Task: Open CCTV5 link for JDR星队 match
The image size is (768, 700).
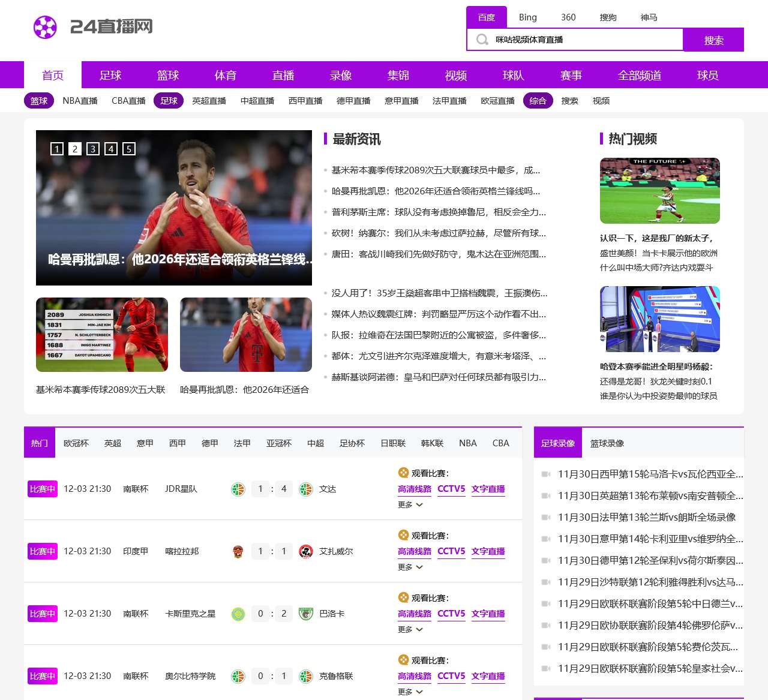Action: [451, 489]
